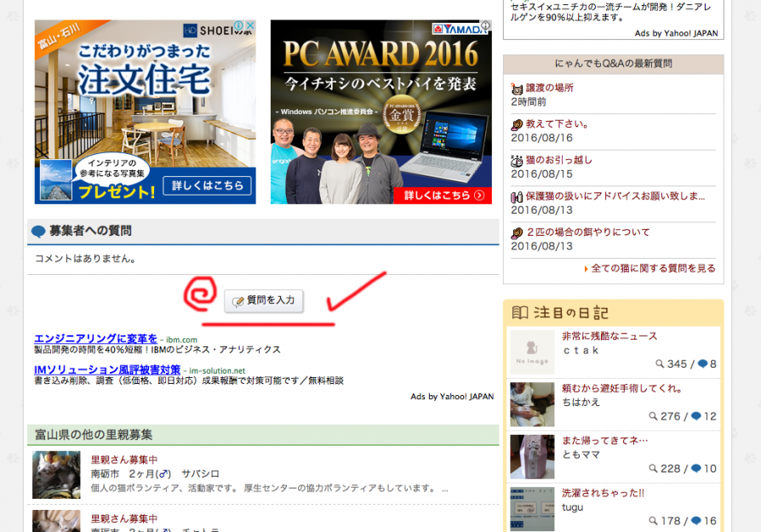Click the icon next to 教えて下さい。
The image size is (761, 532).
click(517, 124)
